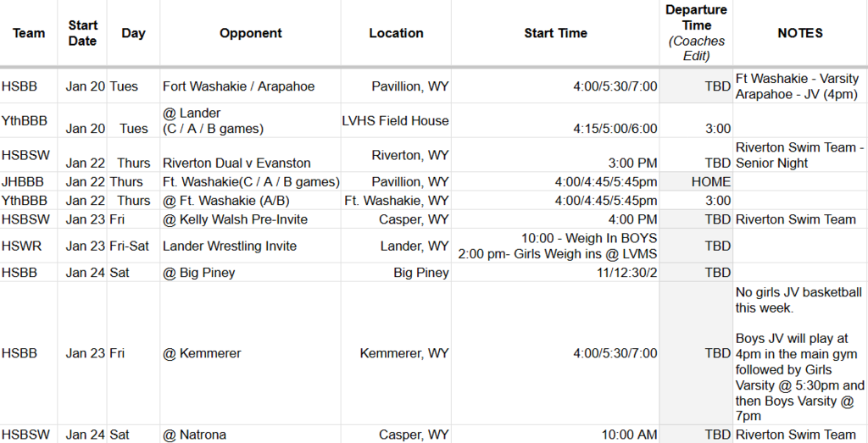Click the JHBBB team cell

[22, 182]
